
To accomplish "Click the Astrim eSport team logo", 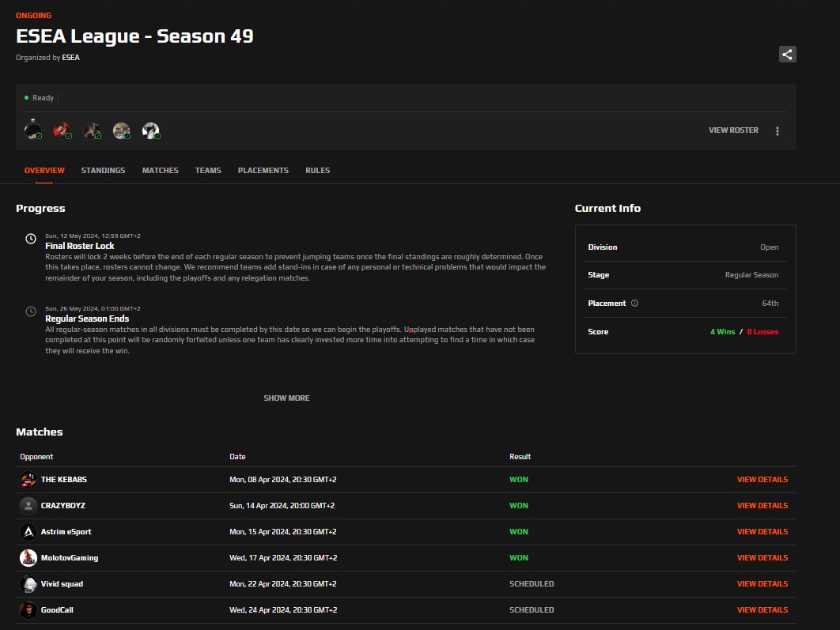I will [28, 531].
